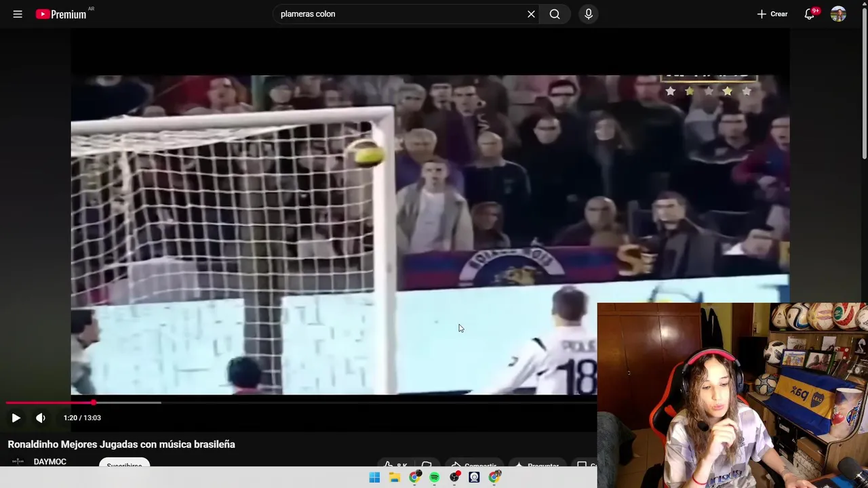Click the red progress bar scrubber handle

coord(94,403)
